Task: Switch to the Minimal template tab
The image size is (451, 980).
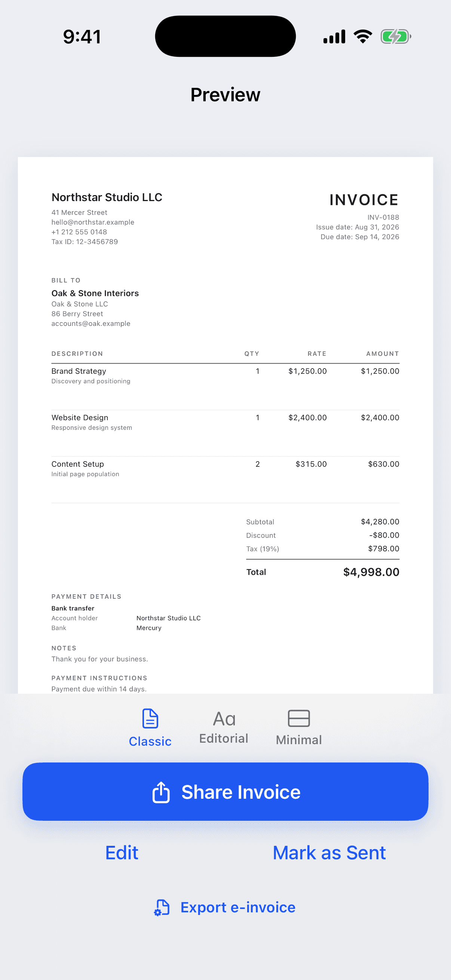Action: (299, 727)
